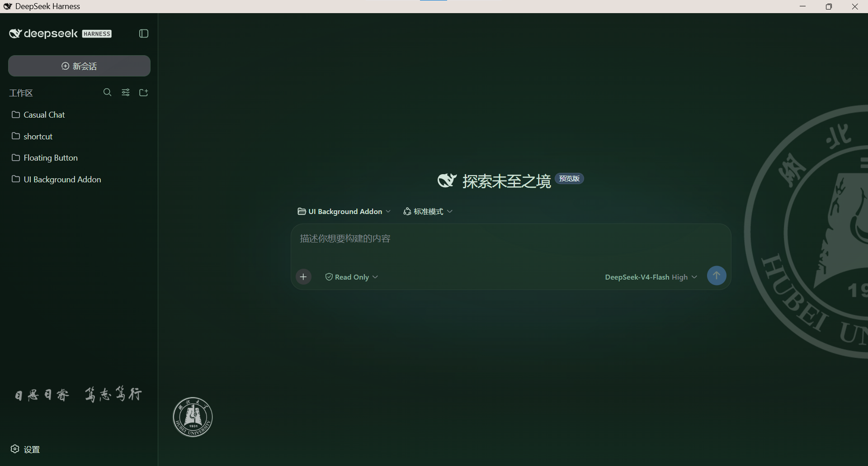
Task: Click the Hubei University circular emblem button
Action: [x=193, y=417]
